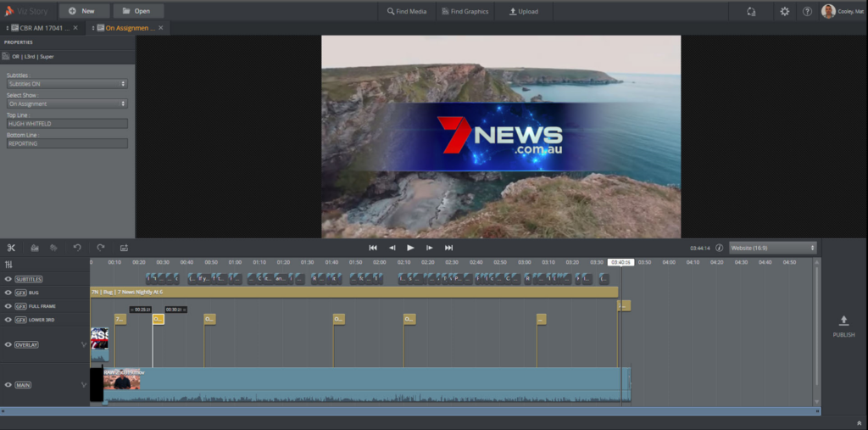Click the Upload button
Viewport: 868px width, 430px height.
pyautogui.click(x=524, y=11)
